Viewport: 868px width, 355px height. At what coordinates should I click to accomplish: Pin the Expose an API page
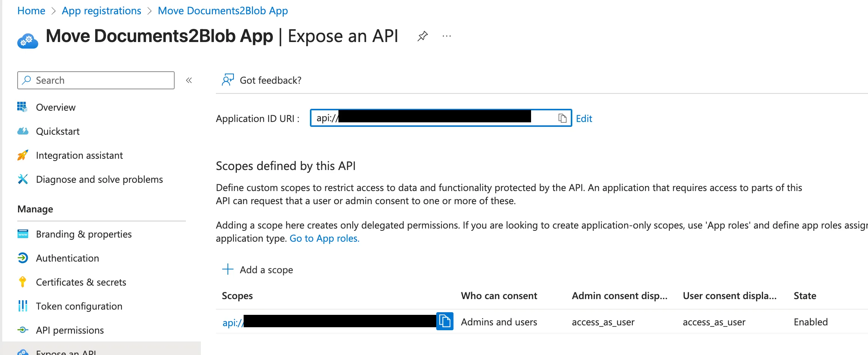point(422,36)
